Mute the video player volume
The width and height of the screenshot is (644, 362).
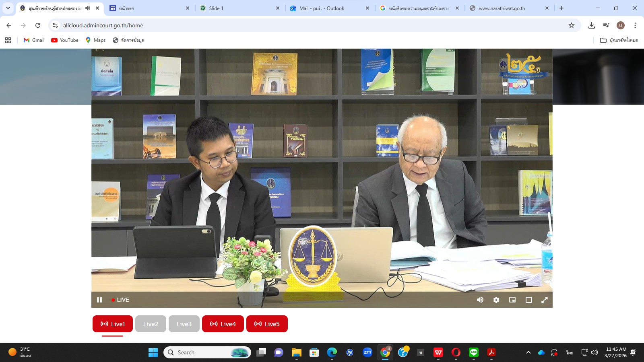coord(480,300)
